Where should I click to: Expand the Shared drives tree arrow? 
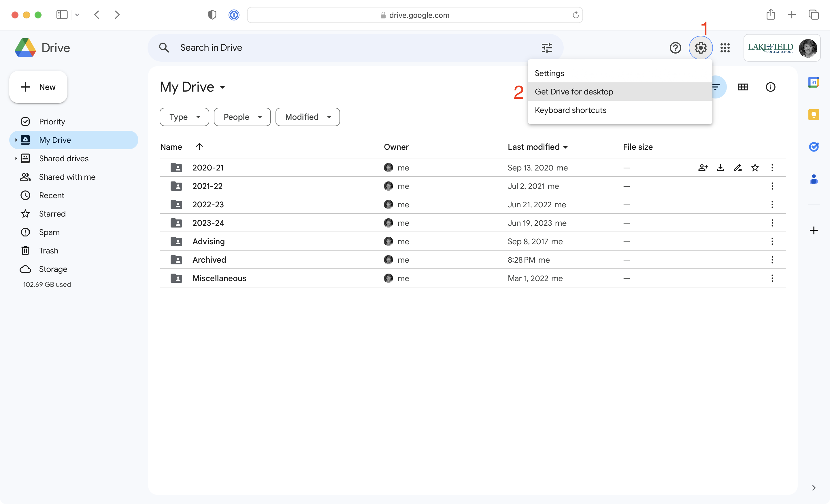pos(16,158)
